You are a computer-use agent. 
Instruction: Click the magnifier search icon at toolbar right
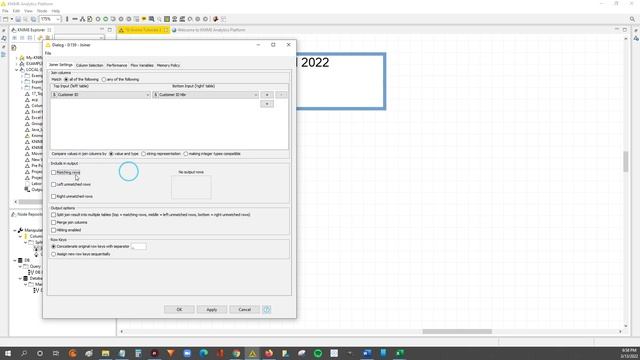(632, 19)
